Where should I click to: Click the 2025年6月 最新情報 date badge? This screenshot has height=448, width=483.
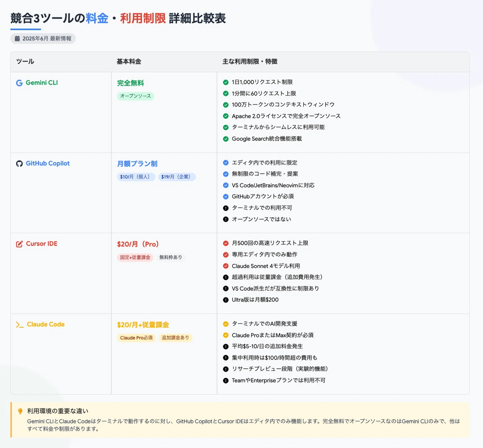click(x=43, y=39)
